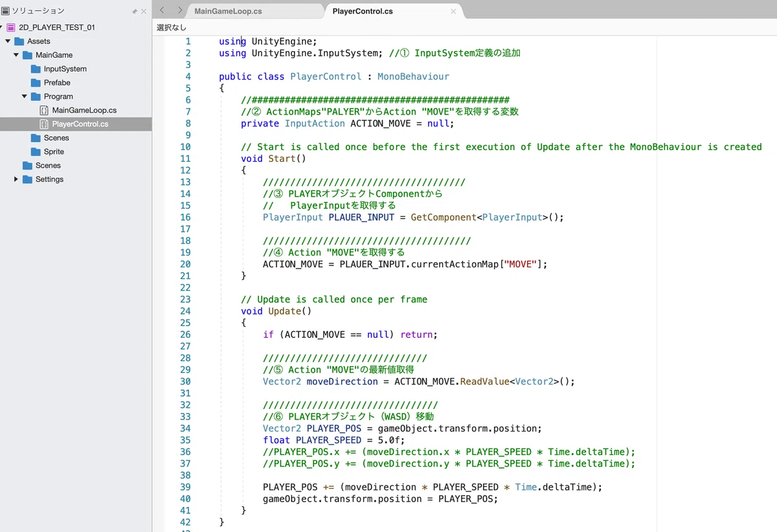Image resolution: width=777 pixels, height=532 pixels.
Task: Click the commented PLAYER_POS.x line 36
Action: [449, 452]
